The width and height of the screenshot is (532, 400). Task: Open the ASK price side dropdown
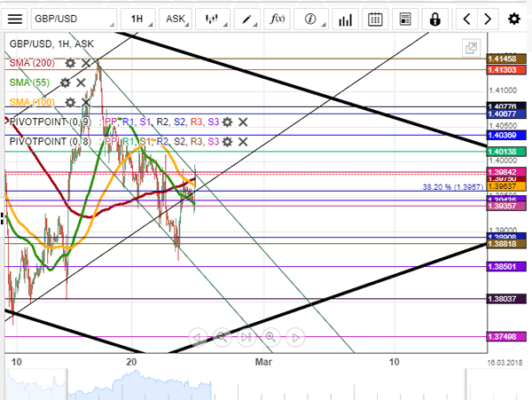[x=176, y=18]
